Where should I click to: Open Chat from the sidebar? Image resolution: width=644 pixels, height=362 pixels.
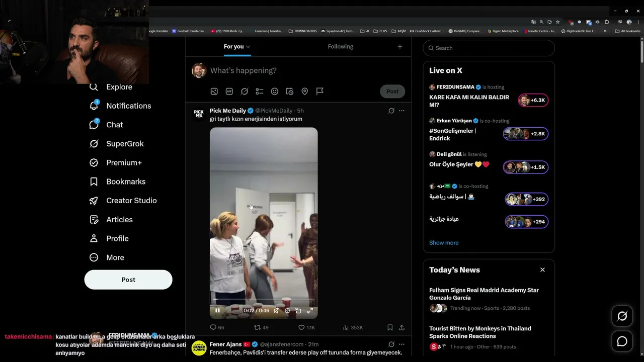coord(106,125)
